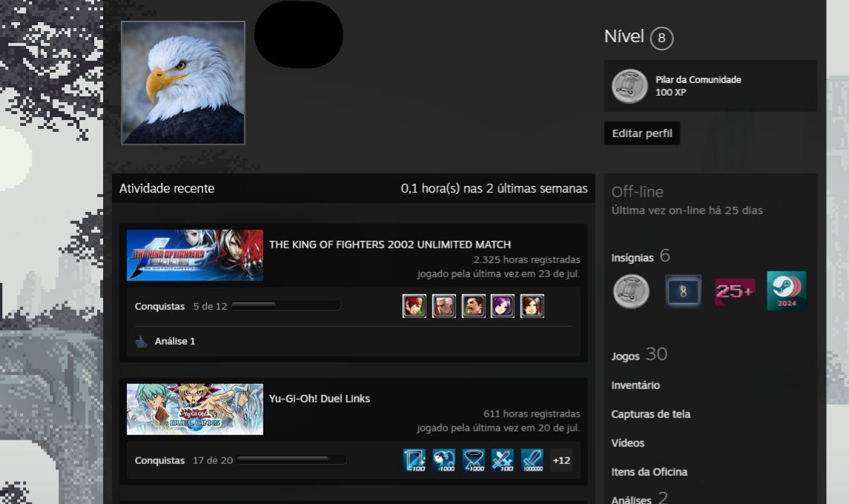The width and height of the screenshot is (849, 504).
Task: Click the 611 horas registradas text
Action: (x=532, y=414)
